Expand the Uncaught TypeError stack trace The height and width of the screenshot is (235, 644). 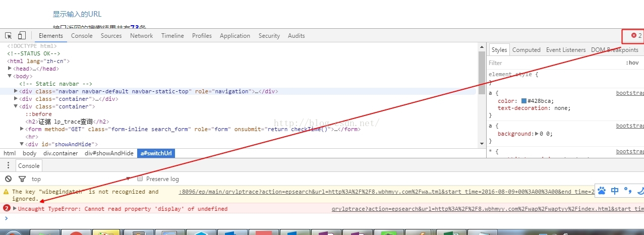tap(15, 209)
